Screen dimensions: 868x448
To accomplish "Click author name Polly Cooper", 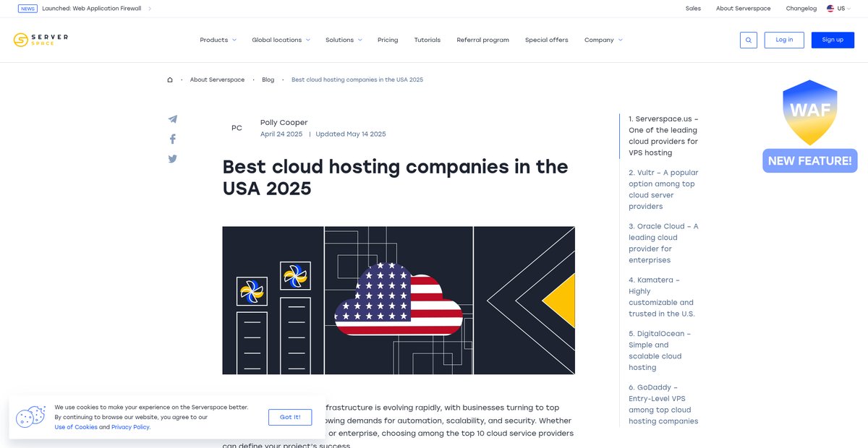I will coord(284,122).
